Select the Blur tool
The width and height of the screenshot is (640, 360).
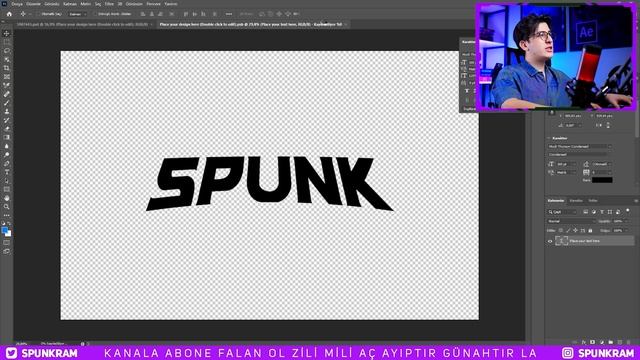[7, 146]
